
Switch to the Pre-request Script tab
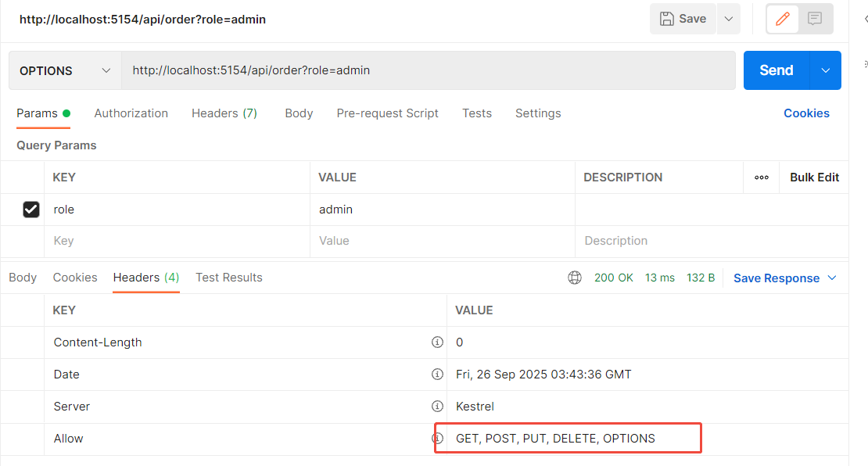click(x=387, y=113)
